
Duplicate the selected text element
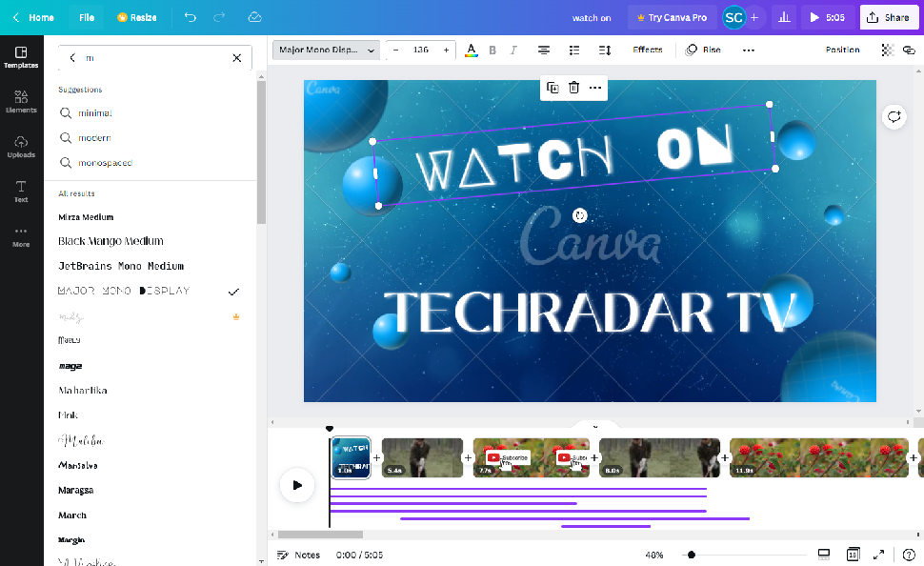click(552, 88)
